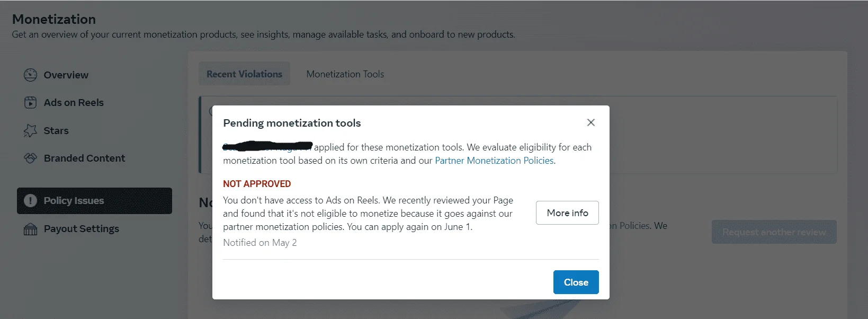Click the Pending monetization tools heading
The image size is (868, 319).
pyautogui.click(x=292, y=123)
